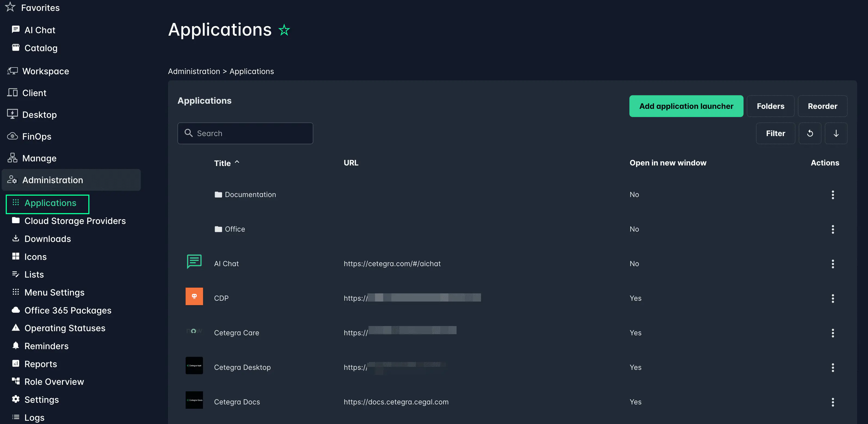Open Operating Statuses warning icon item
Screen dimensions: 868x424
pyautogui.click(x=16, y=328)
